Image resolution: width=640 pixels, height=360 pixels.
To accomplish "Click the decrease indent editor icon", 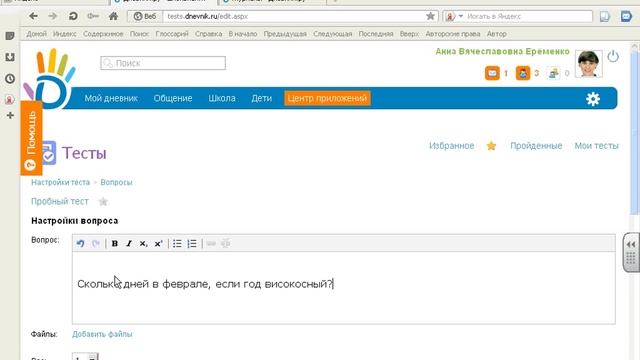I will (211, 243).
